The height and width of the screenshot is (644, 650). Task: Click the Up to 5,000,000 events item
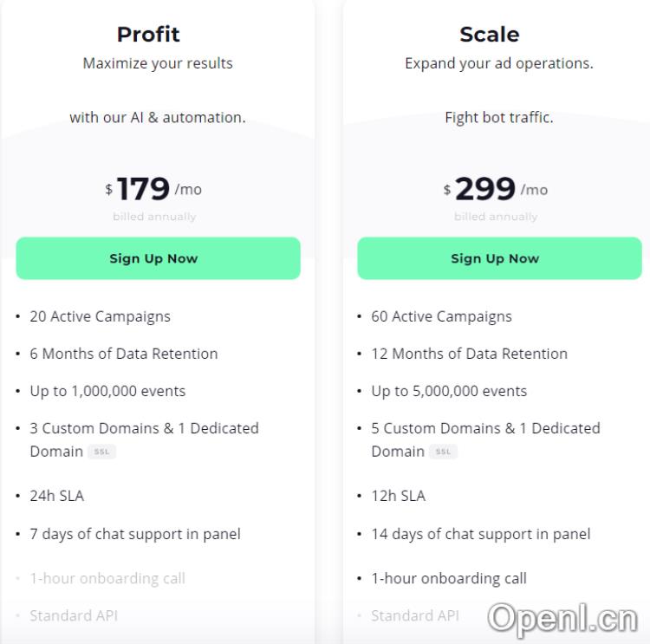(449, 391)
